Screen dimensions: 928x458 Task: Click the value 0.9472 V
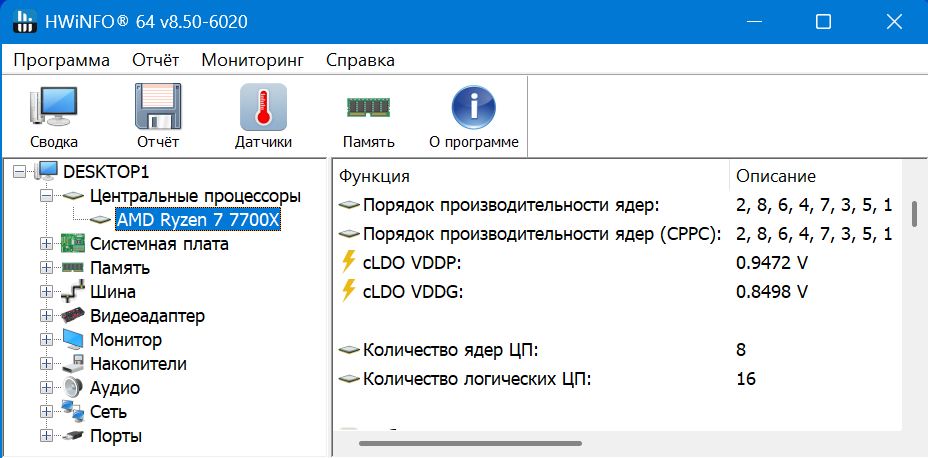point(772,263)
